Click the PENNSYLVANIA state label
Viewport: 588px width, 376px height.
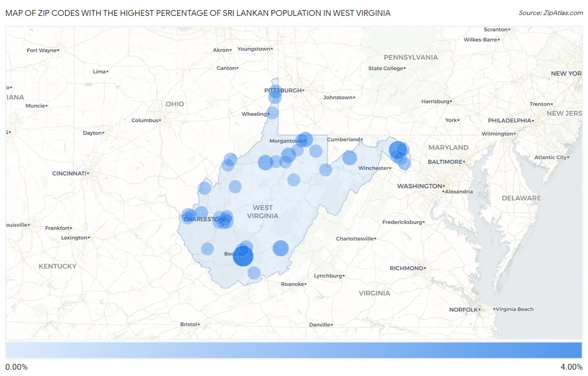point(411,57)
